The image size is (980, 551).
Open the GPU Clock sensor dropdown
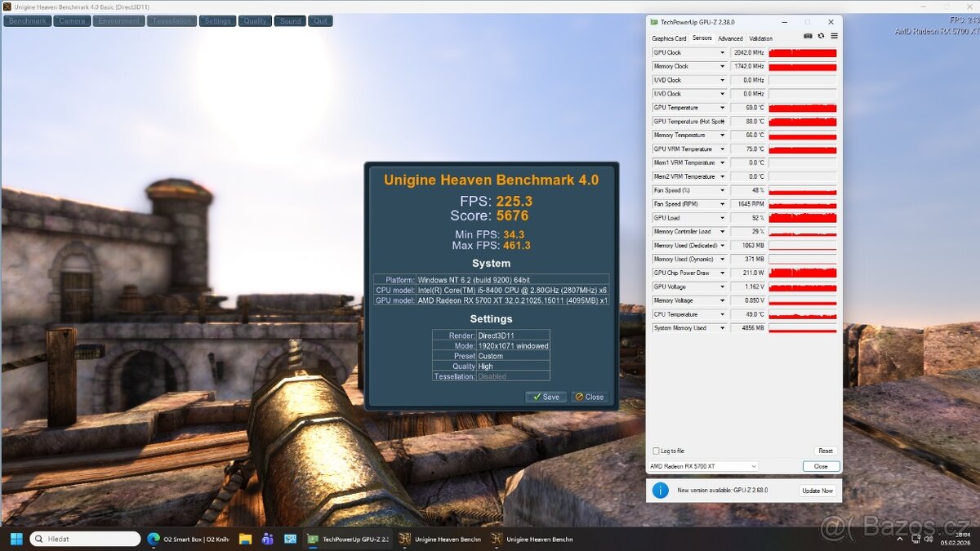724,51
